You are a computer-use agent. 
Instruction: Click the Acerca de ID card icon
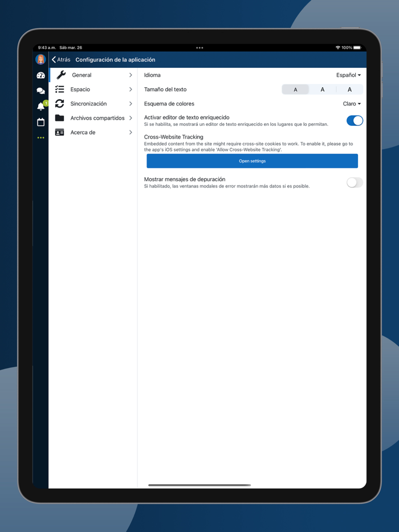(x=60, y=132)
